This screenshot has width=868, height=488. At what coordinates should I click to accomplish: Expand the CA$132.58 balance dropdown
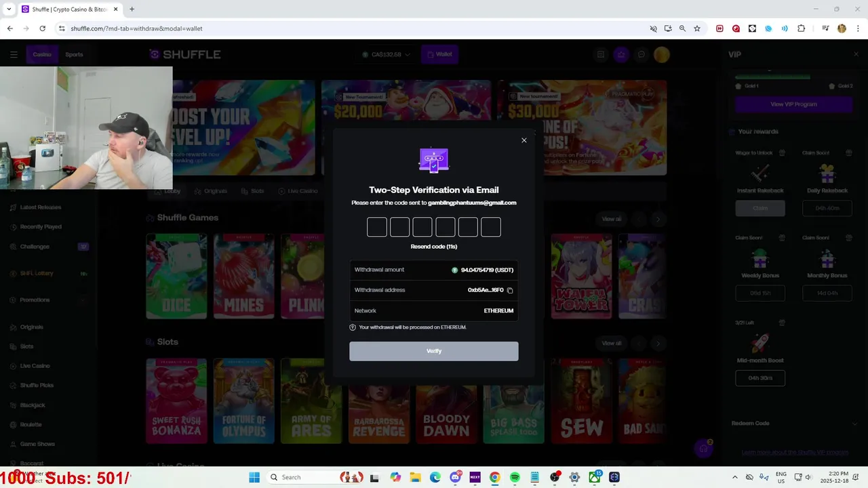pyautogui.click(x=386, y=54)
